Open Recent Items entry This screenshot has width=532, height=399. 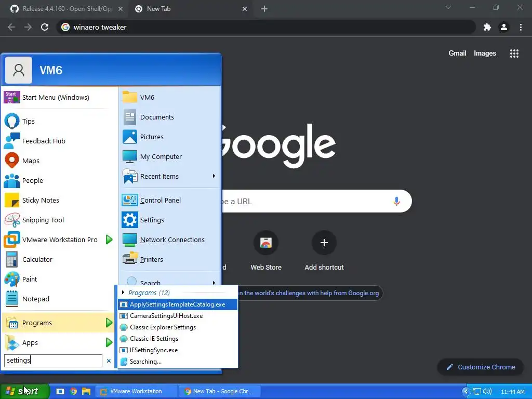[170, 176]
